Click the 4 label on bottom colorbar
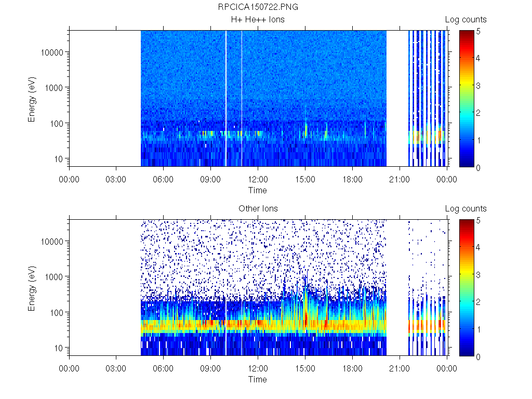The width and height of the screenshot is (532, 399). click(478, 247)
